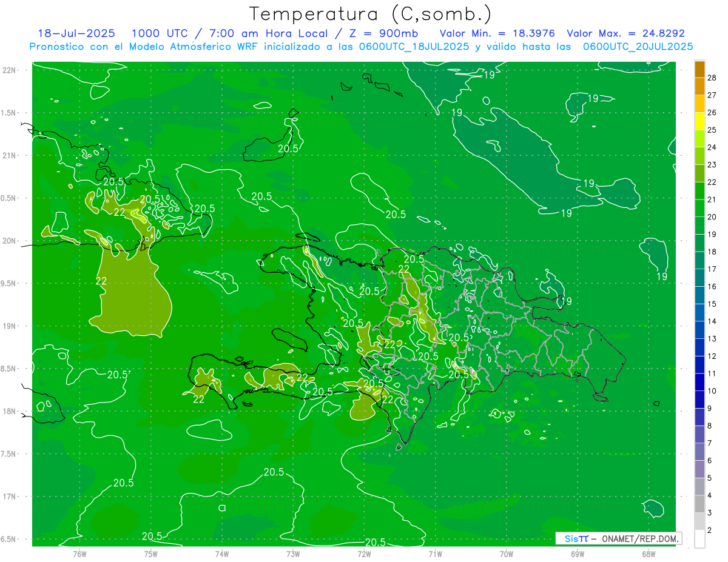Click the bright yellow swatch in the color scale
This screenshot has width=728, height=562.
coord(700,121)
